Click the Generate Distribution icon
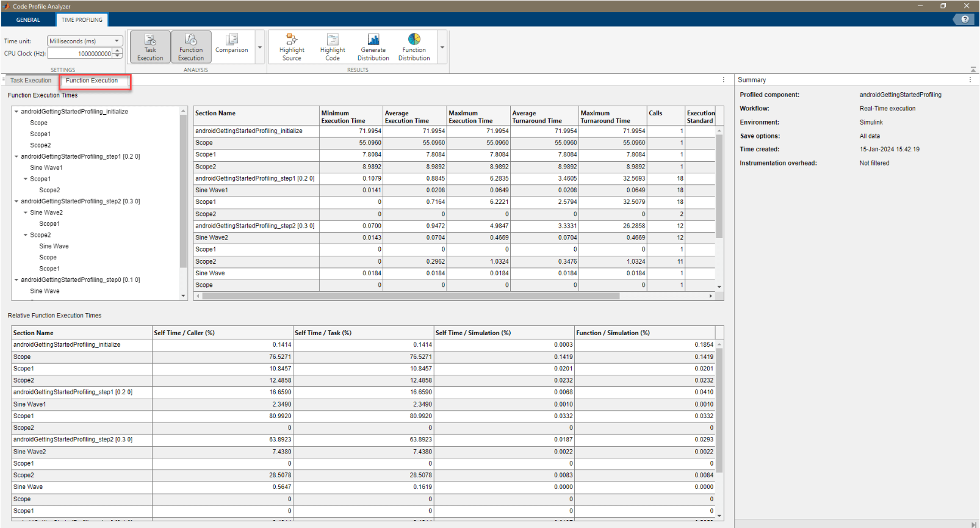The height and width of the screenshot is (528, 980). coord(373,46)
